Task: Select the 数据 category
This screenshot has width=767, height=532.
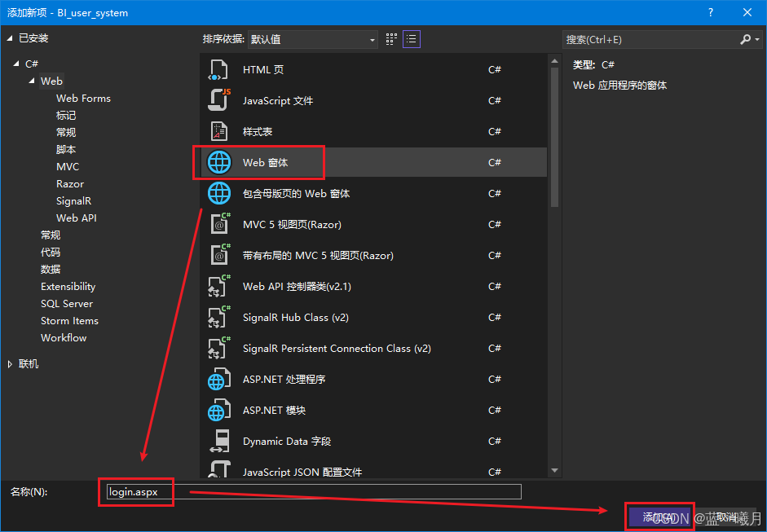Action: pyautogui.click(x=51, y=270)
